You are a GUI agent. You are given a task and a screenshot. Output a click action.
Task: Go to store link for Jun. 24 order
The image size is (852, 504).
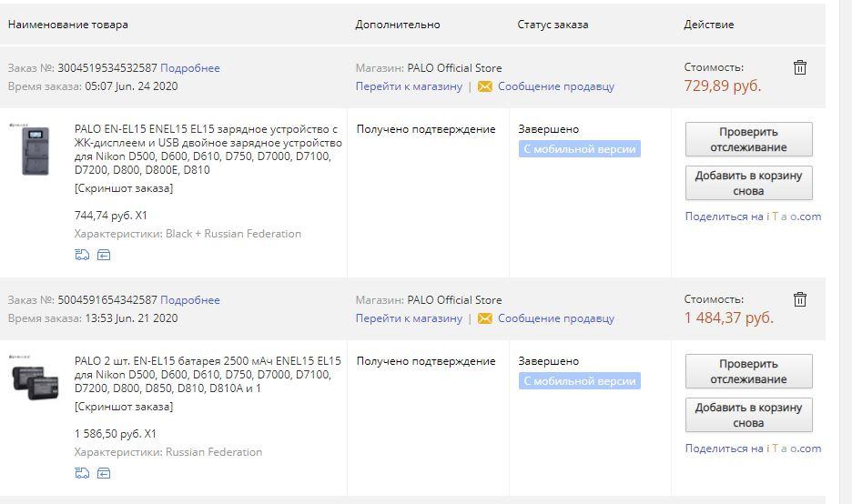click(409, 86)
